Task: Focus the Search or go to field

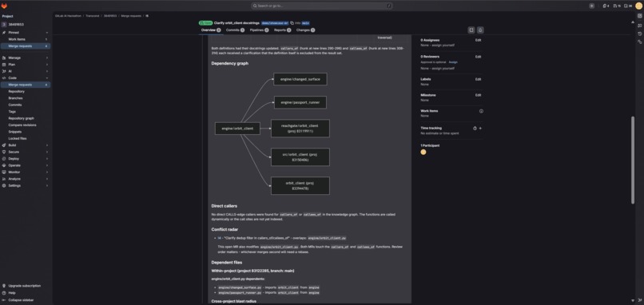Action: 321,6
